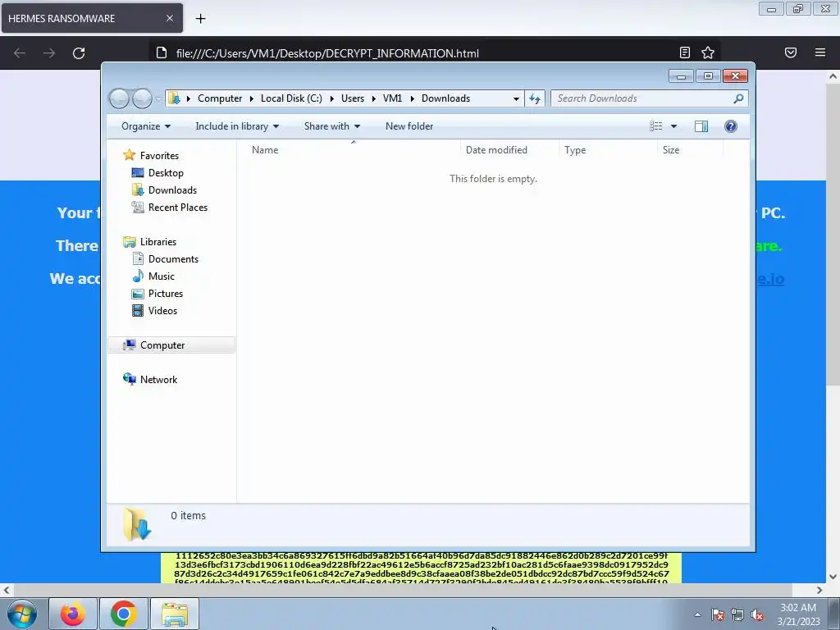840x630 pixels.
Task: Open Videos library
Action: coord(162,311)
